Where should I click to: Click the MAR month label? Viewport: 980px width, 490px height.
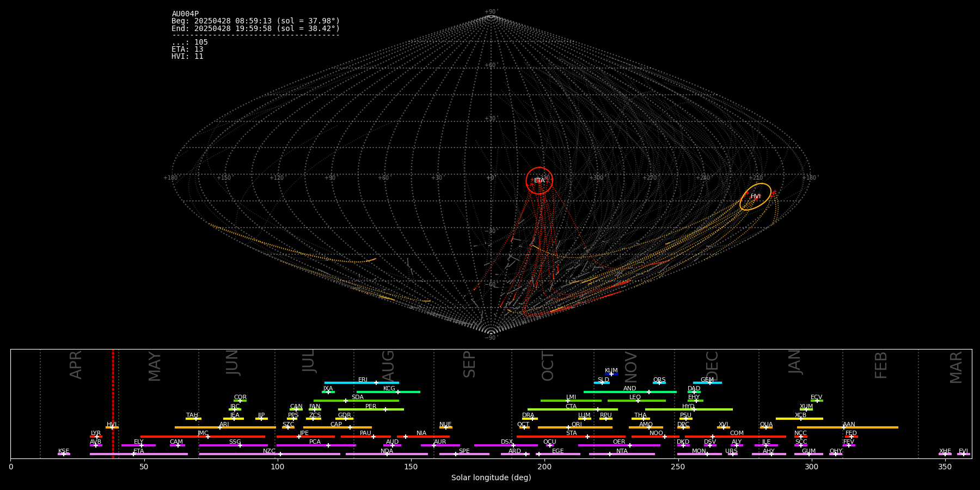[x=956, y=367]
